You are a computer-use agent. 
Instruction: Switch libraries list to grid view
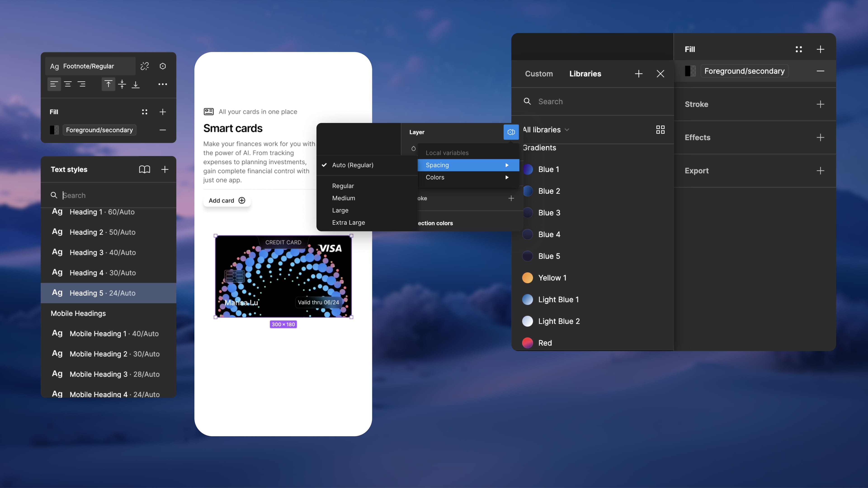click(660, 130)
